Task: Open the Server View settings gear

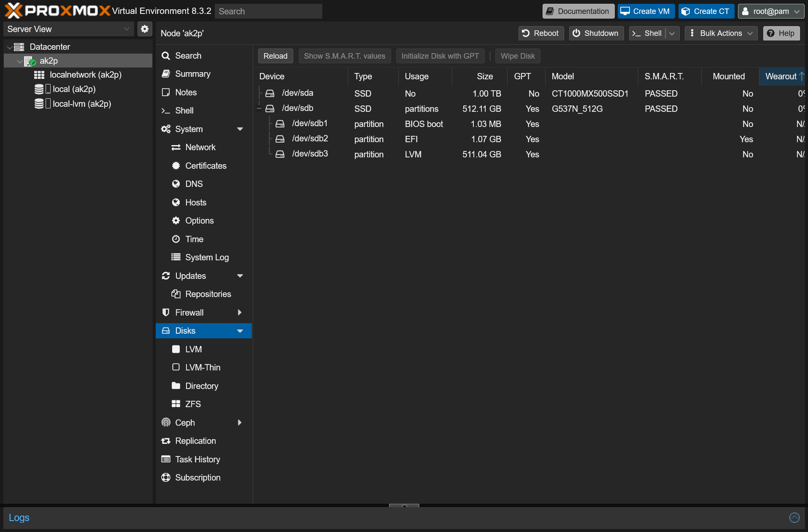Action: pyautogui.click(x=145, y=29)
